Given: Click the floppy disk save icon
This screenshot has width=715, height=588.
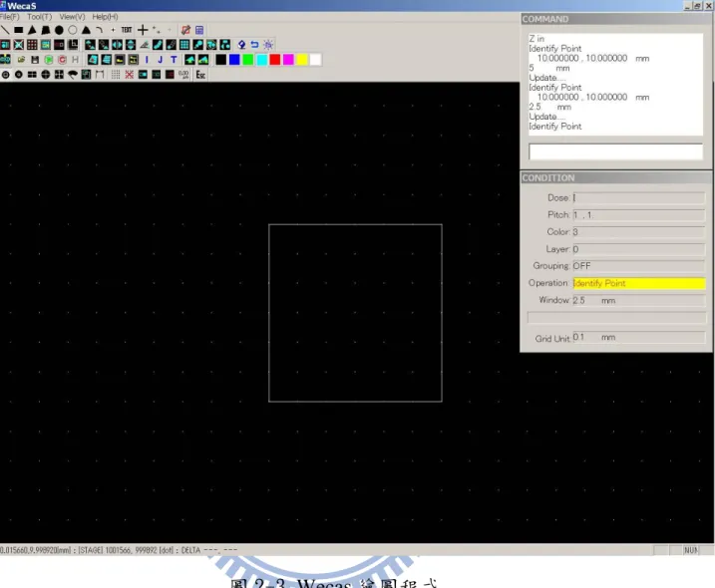Looking at the screenshot, I should [x=35, y=60].
